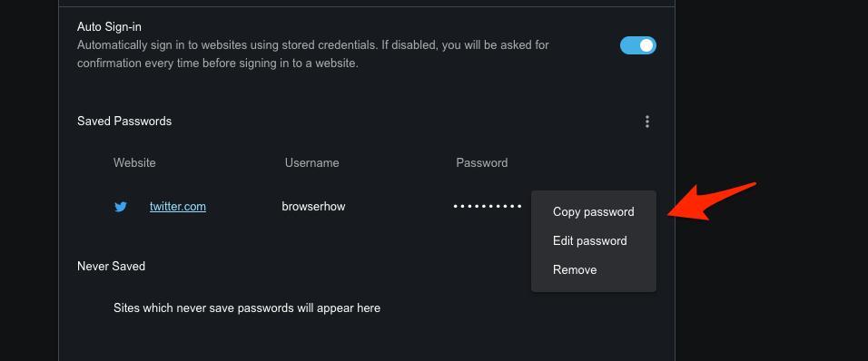Click the Never Saved heading
The image size is (868, 361).
coord(112,266)
